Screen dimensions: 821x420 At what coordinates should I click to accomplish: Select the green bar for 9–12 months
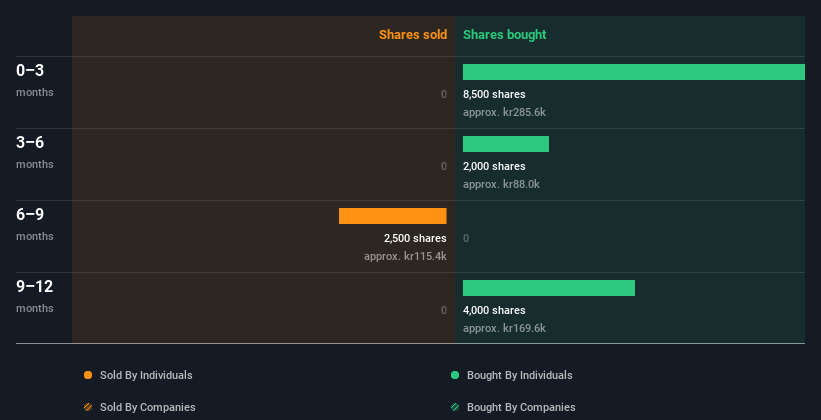548,288
